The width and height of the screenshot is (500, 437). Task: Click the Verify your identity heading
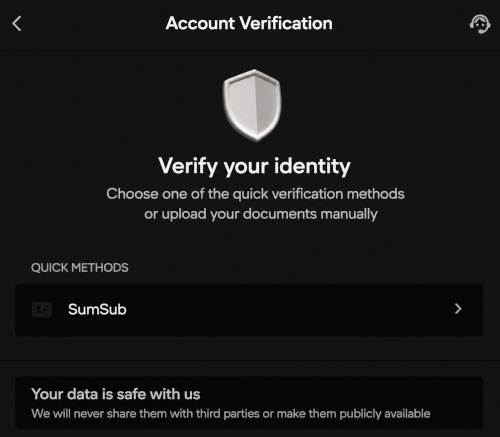pyautogui.click(x=254, y=166)
